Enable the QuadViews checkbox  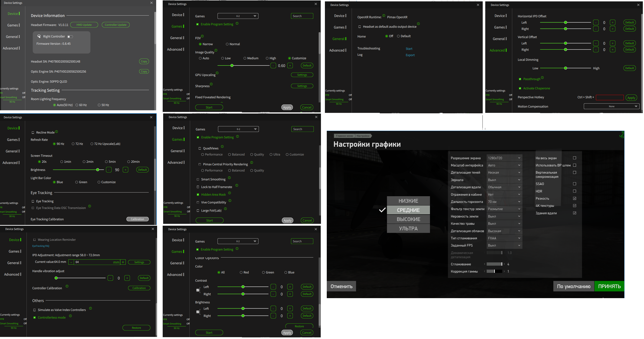[x=200, y=148]
